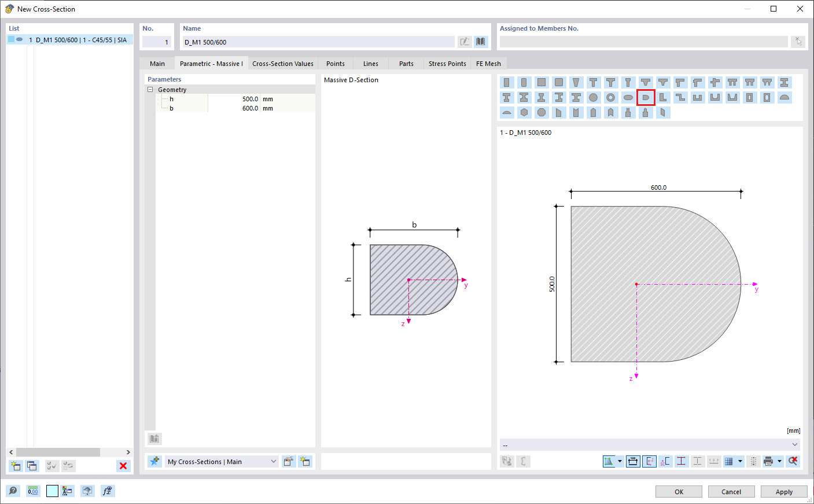Select the hollow ring section shape

coord(611,98)
